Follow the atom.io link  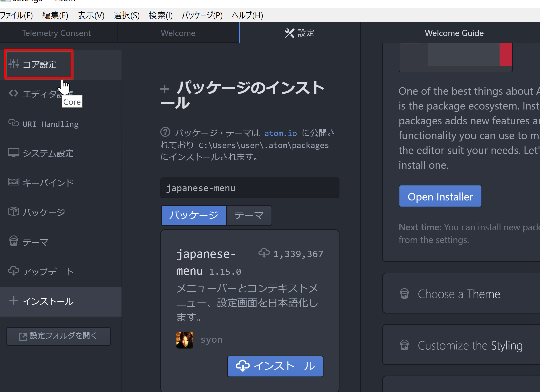pyautogui.click(x=281, y=133)
